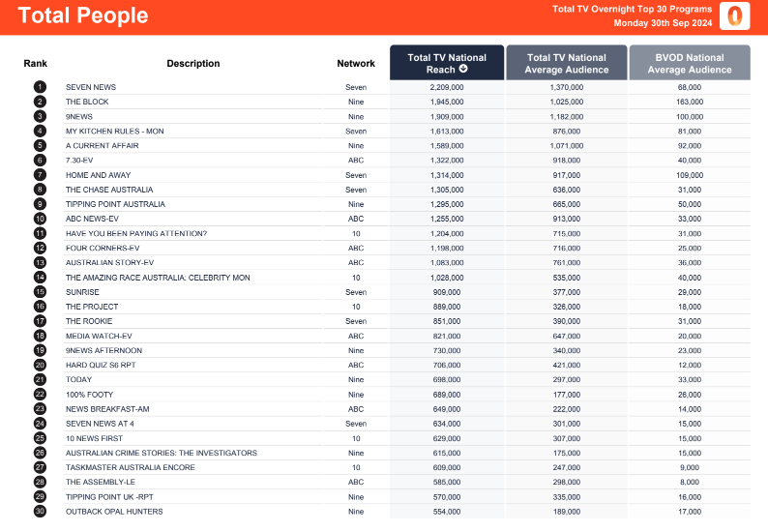Click rank 3 badge for 9News
768x532 pixels.
pos(40,117)
